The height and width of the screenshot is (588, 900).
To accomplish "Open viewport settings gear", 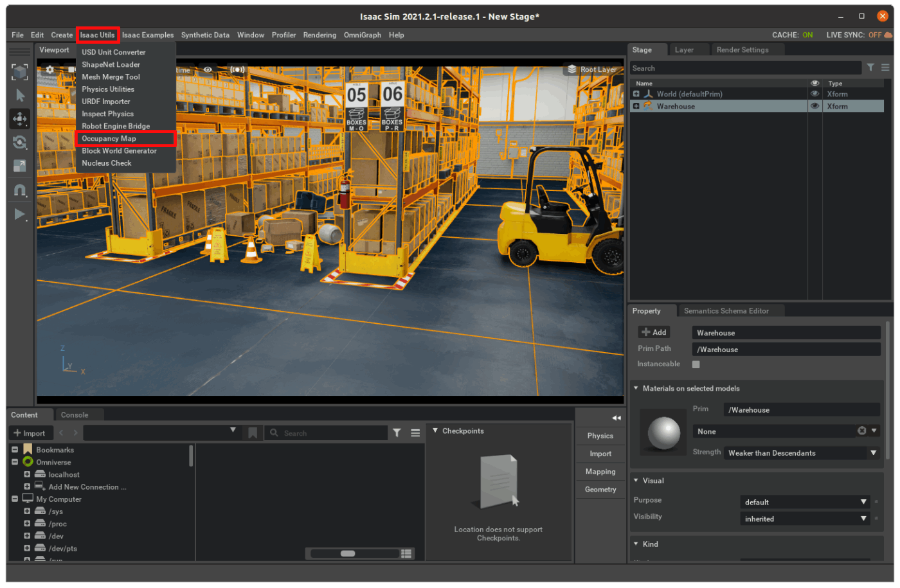I will (x=50, y=69).
